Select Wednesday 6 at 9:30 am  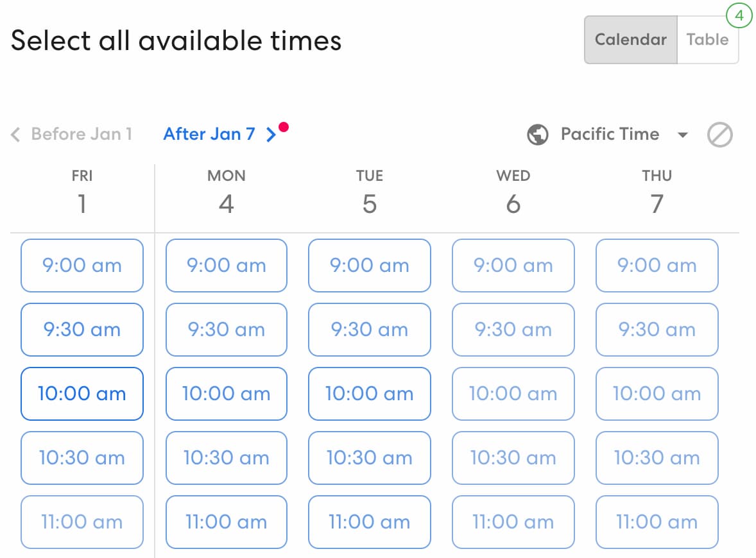[513, 330]
